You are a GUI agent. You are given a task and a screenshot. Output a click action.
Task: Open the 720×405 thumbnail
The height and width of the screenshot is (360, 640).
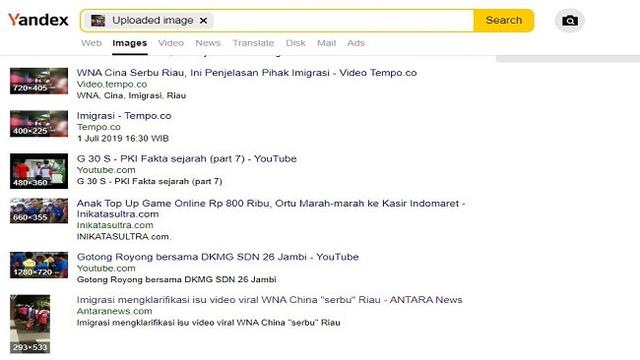coord(39,81)
